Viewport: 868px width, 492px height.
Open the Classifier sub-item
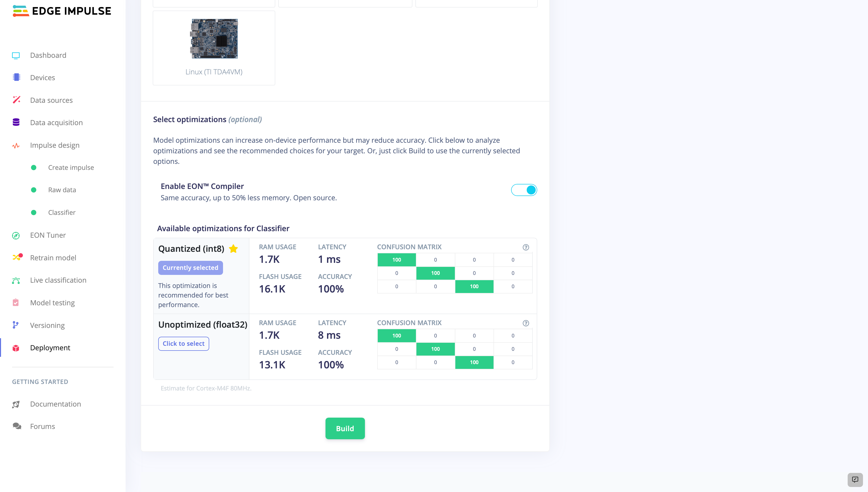(x=62, y=213)
